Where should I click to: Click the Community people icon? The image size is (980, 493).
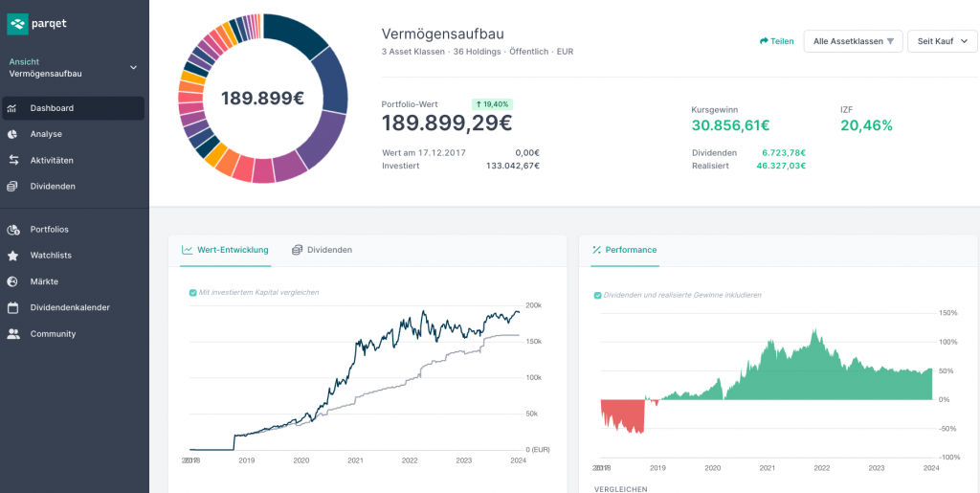coord(12,334)
